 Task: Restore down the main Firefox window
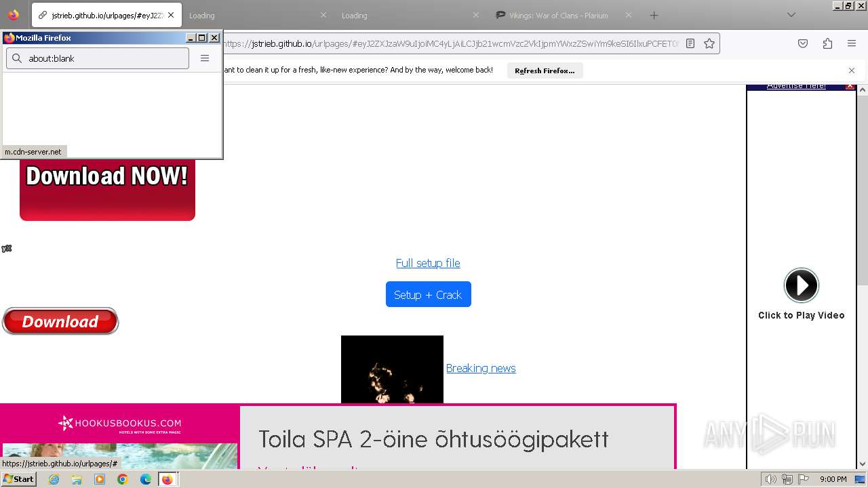coord(848,5)
